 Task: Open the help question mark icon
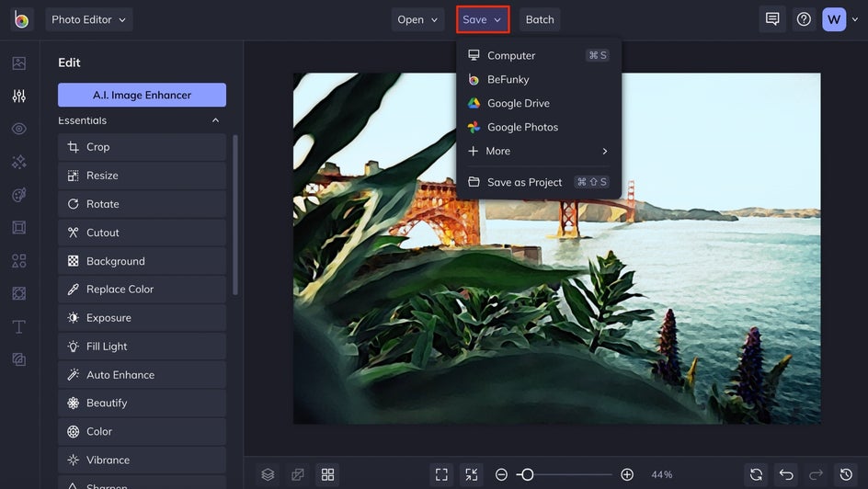(804, 19)
